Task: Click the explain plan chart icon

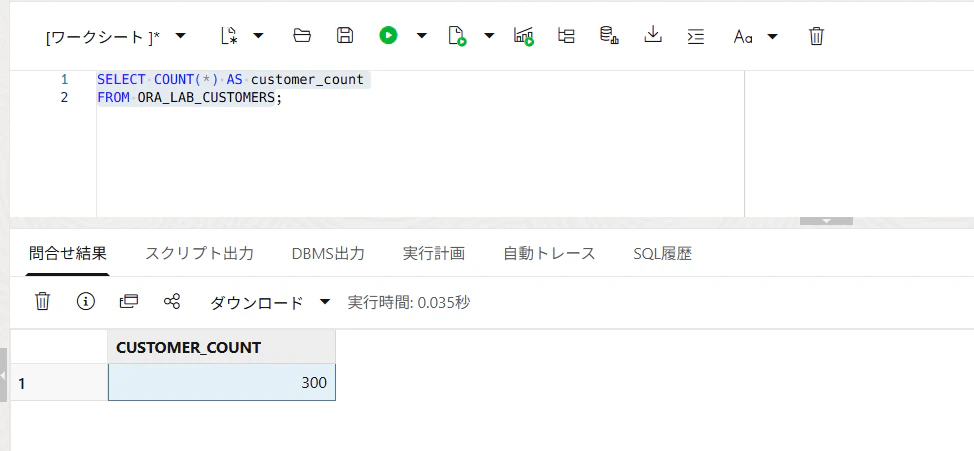Action: [524, 35]
